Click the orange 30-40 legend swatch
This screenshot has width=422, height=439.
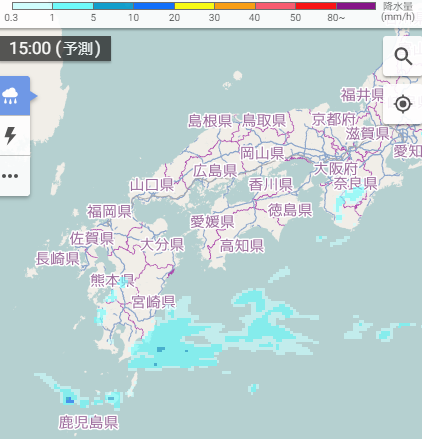[235, 6]
